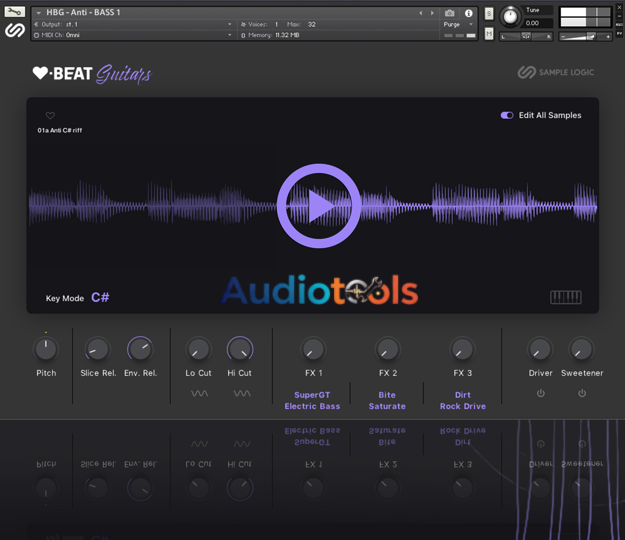Toggle the Driver power button
The width and height of the screenshot is (625, 540).
[540, 393]
